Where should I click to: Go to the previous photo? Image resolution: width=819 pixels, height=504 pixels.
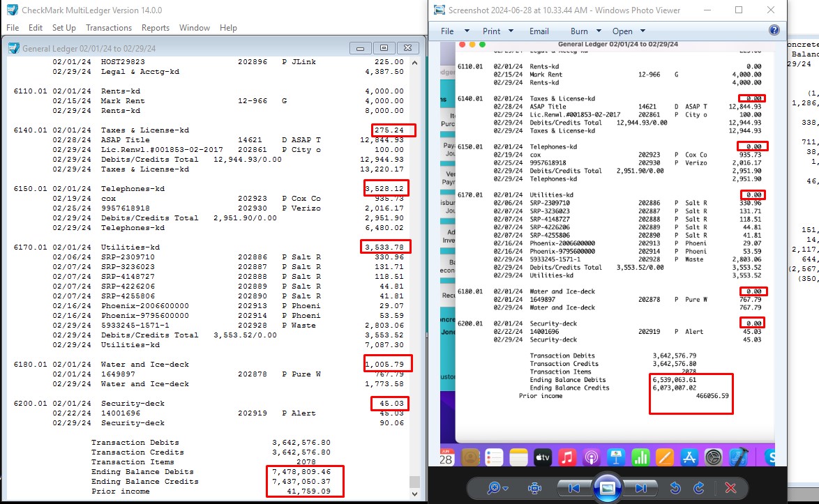(574, 488)
